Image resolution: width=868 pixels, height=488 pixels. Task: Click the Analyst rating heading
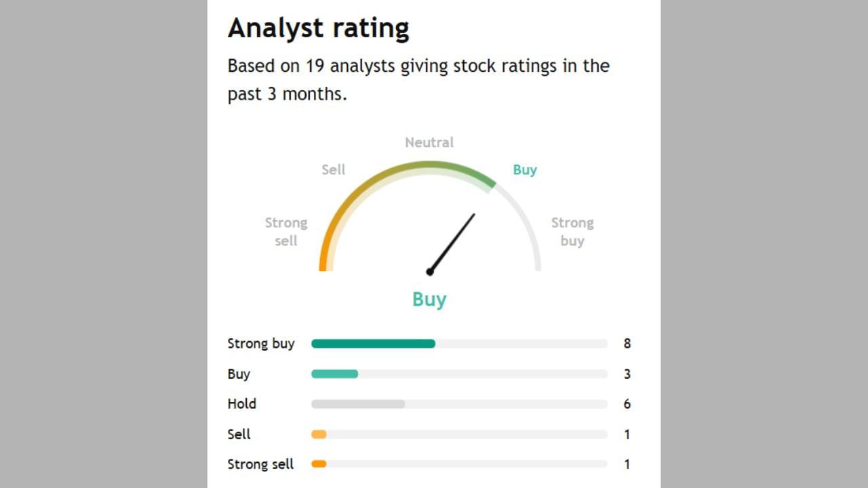tap(318, 28)
